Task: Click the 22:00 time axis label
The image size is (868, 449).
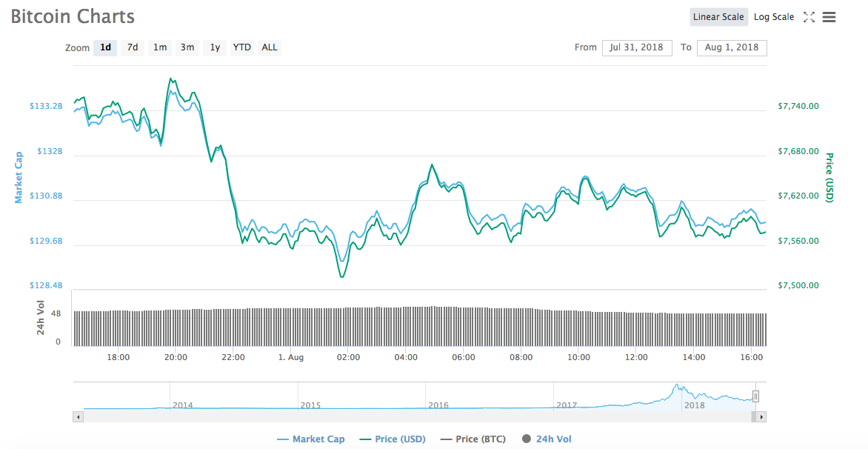Action: point(233,358)
